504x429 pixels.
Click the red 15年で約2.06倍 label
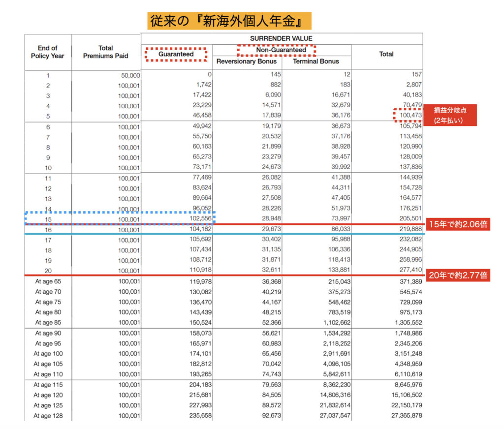pyautogui.click(x=457, y=224)
